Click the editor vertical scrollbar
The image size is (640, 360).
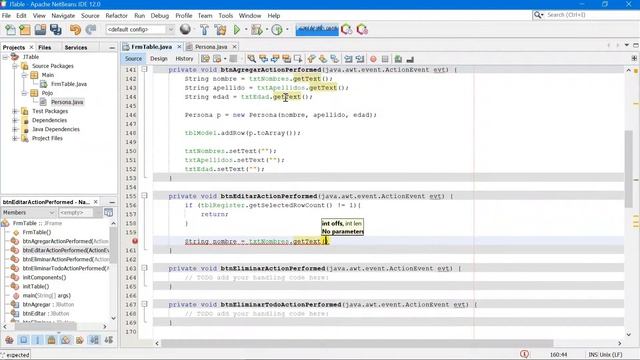[628, 169]
